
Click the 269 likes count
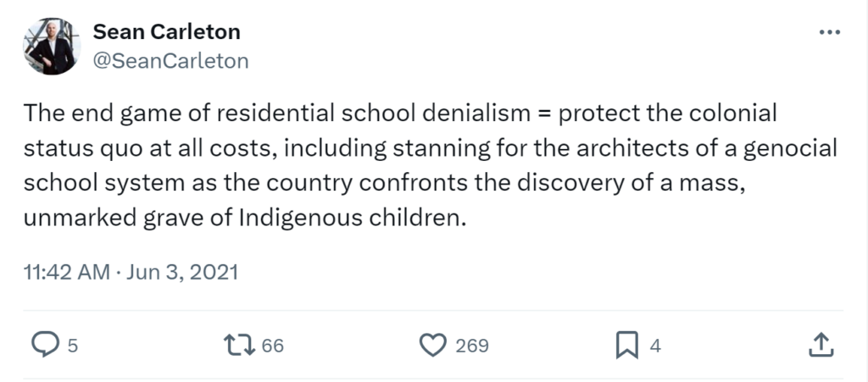tap(472, 346)
